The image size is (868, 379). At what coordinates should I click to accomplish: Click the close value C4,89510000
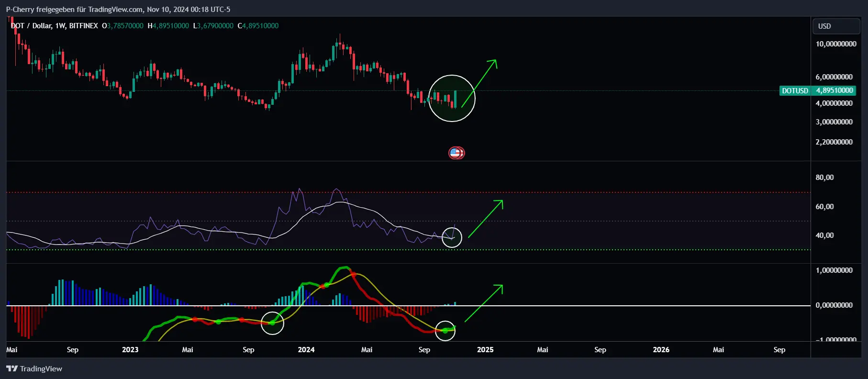pyautogui.click(x=258, y=26)
